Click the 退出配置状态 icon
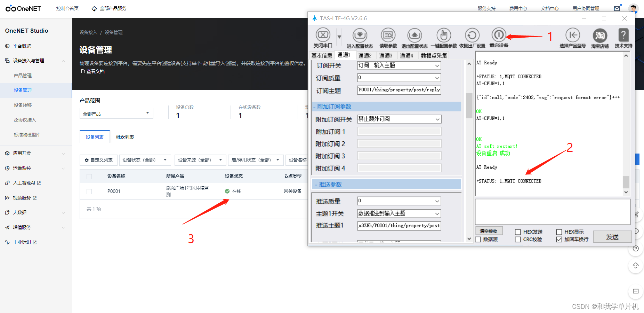The width and height of the screenshot is (644, 313). coord(414,35)
